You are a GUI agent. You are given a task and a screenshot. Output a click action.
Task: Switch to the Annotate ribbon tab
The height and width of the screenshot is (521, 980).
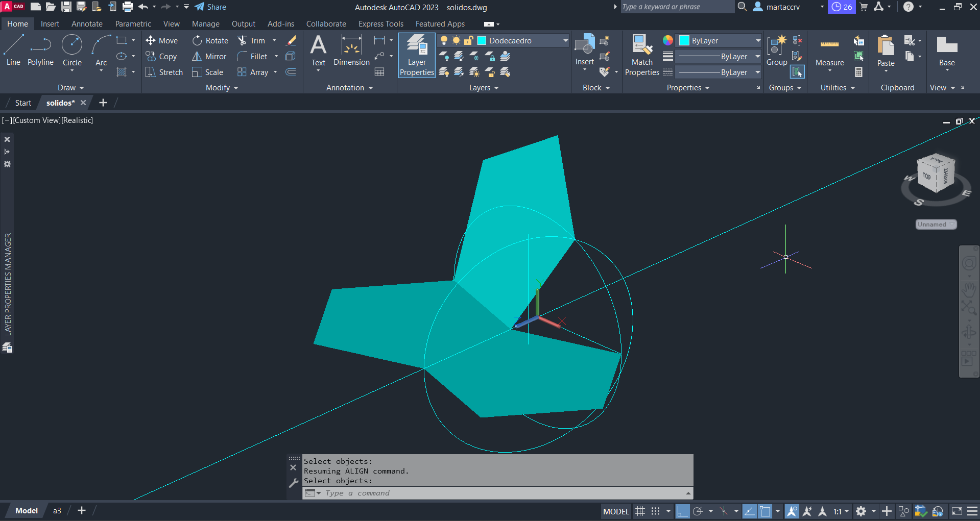(x=87, y=24)
